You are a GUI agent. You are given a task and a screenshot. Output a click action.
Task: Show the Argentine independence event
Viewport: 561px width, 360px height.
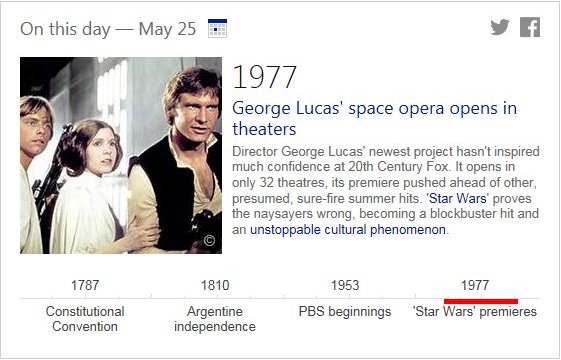215,319
